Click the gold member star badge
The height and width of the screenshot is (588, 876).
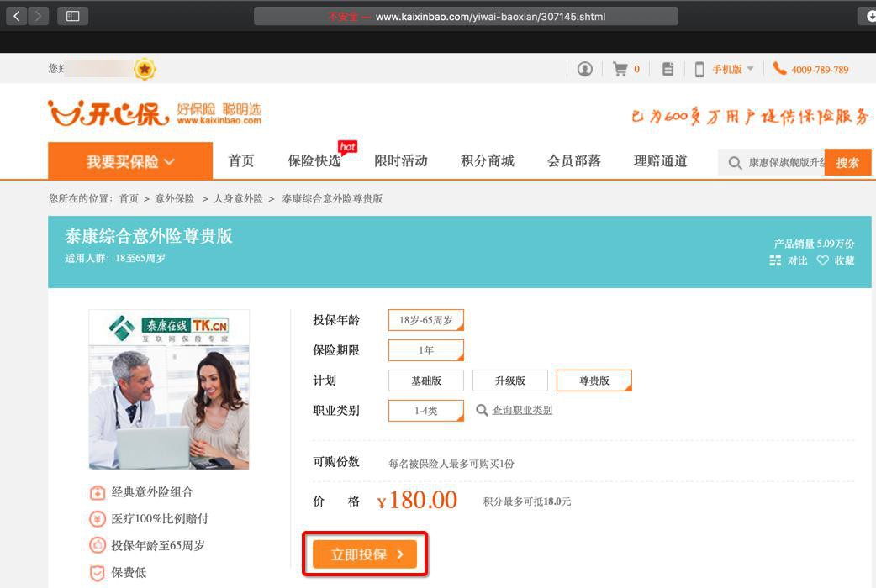coord(145,69)
